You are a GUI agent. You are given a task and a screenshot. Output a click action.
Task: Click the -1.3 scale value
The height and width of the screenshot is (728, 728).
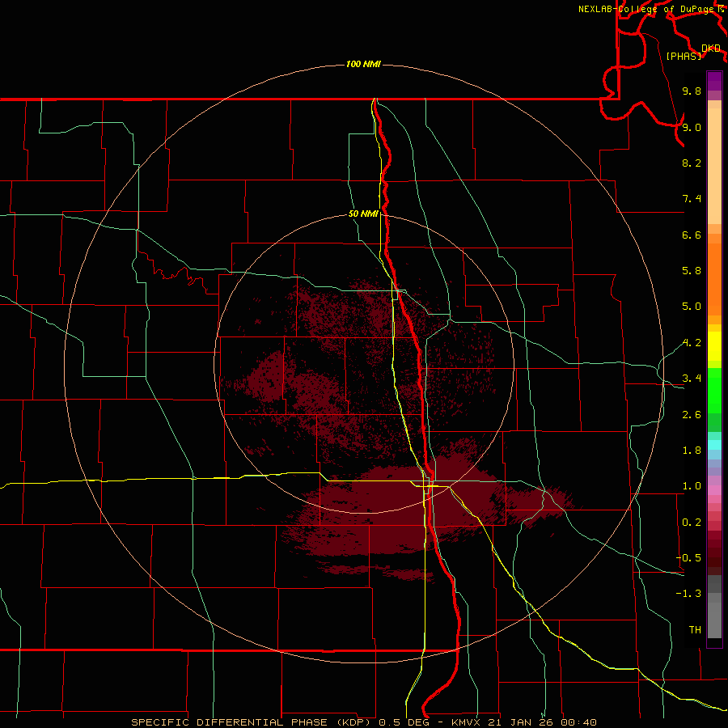(x=688, y=594)
